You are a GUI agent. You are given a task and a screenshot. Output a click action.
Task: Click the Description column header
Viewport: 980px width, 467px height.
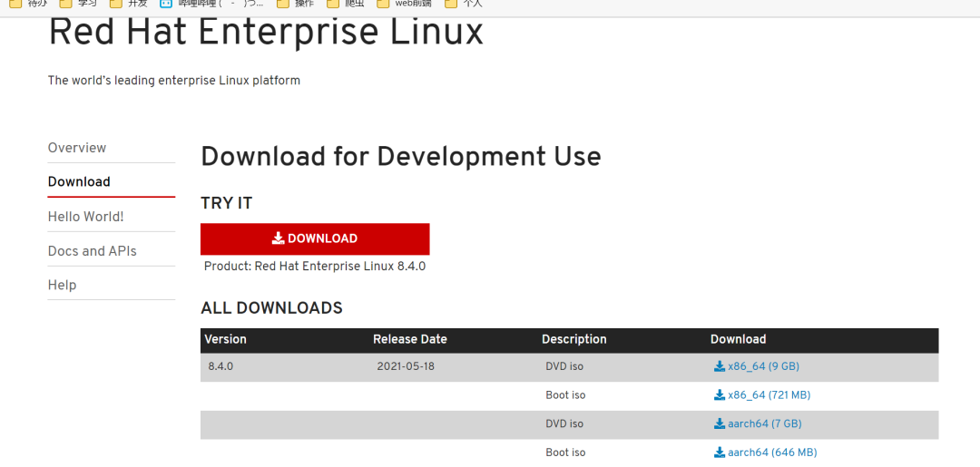[x=574, y=340]
